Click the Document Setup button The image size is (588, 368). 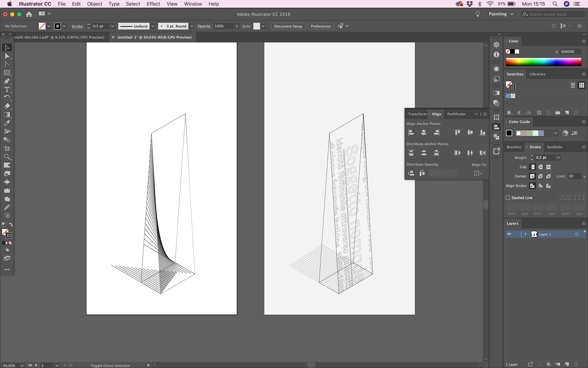pyautogui.click(x=288, y=26)
